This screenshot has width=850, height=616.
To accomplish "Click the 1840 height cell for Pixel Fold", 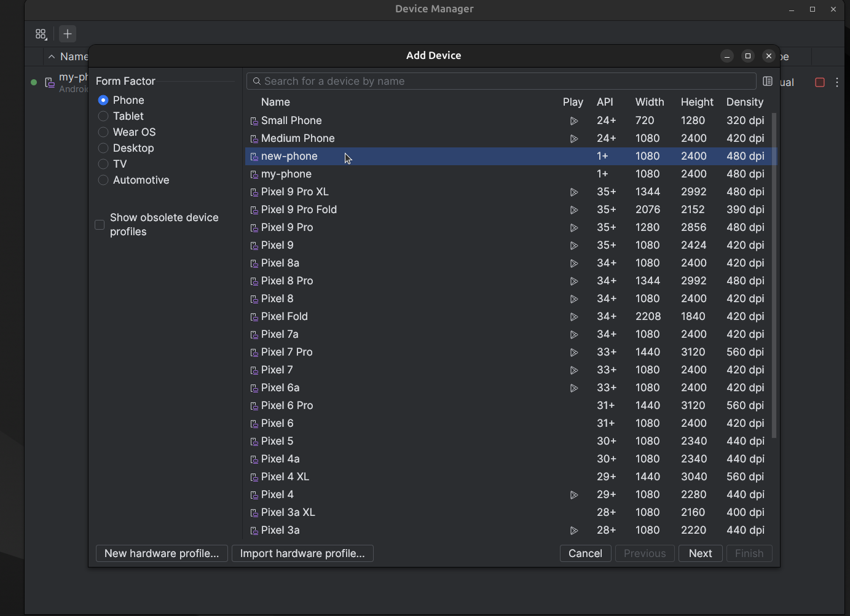I will (693, 316).
